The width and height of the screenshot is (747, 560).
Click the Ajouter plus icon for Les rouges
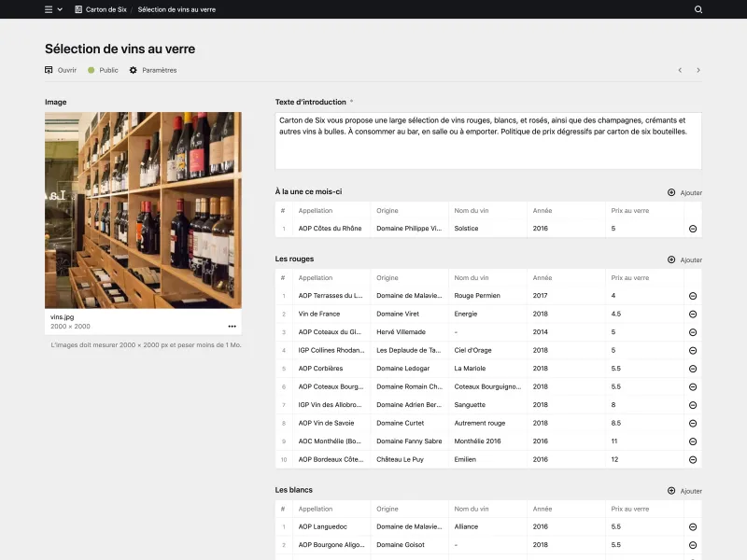coord(670,259)
